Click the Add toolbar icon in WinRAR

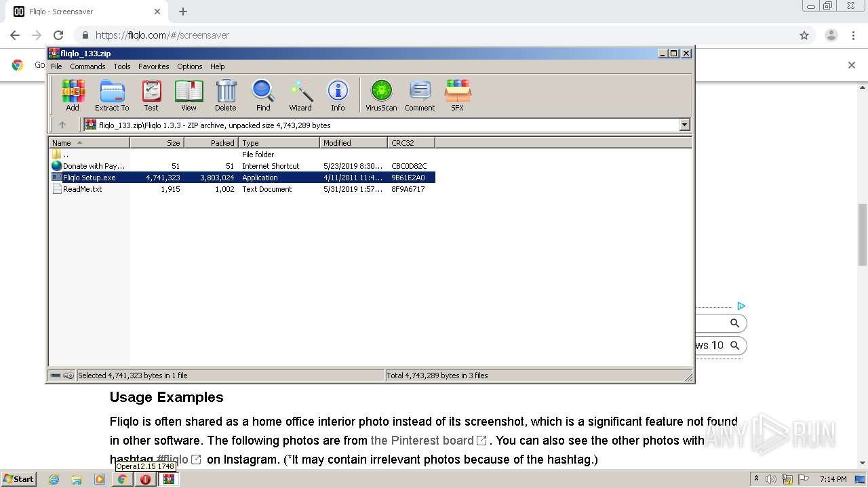pos(73,95)
